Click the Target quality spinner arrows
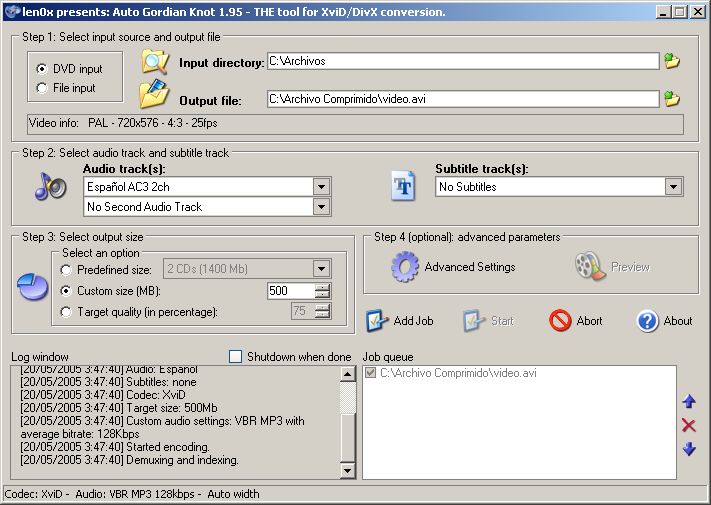Viewport: 711px width, 505px height. [x=322, y=311]
